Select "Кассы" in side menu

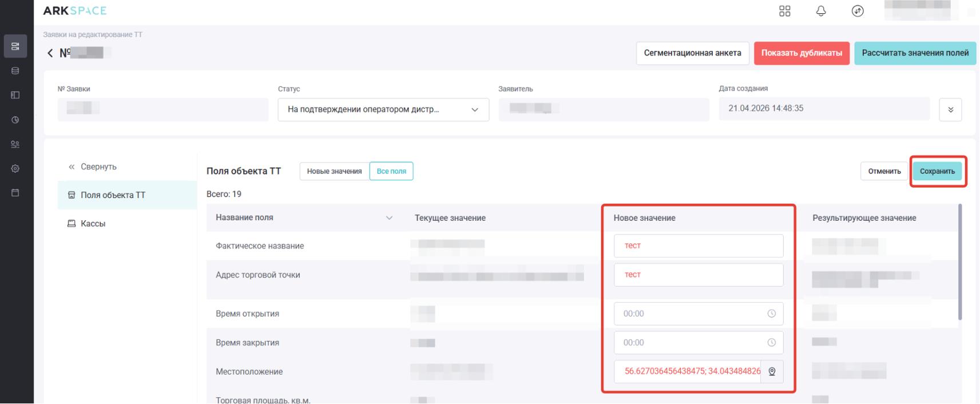point(93,224)
